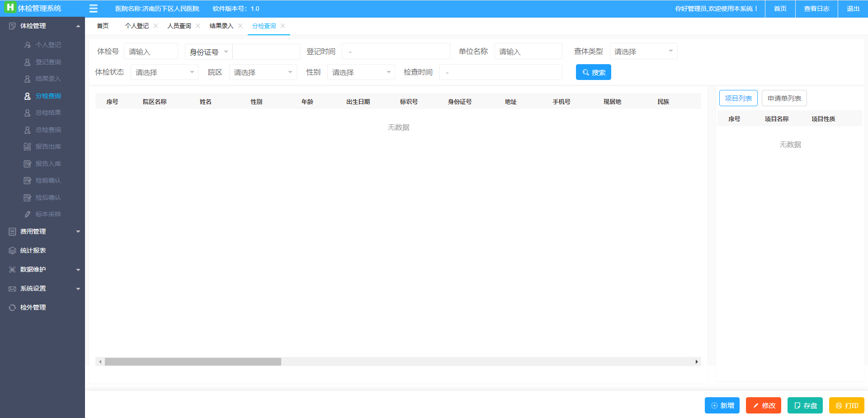Viewport: 868px width, 418px height.
Task: Open the 体检状态 dropdown
Action: tap(164, 72)
